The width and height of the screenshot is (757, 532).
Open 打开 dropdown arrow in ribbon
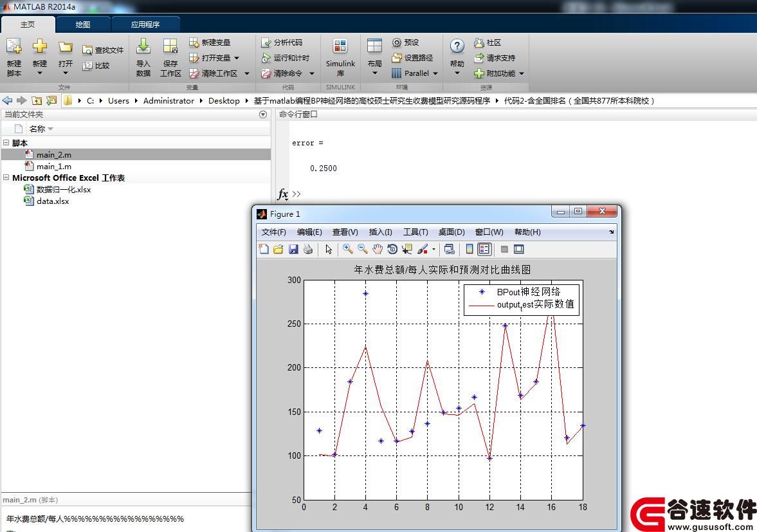pos(66,73)
